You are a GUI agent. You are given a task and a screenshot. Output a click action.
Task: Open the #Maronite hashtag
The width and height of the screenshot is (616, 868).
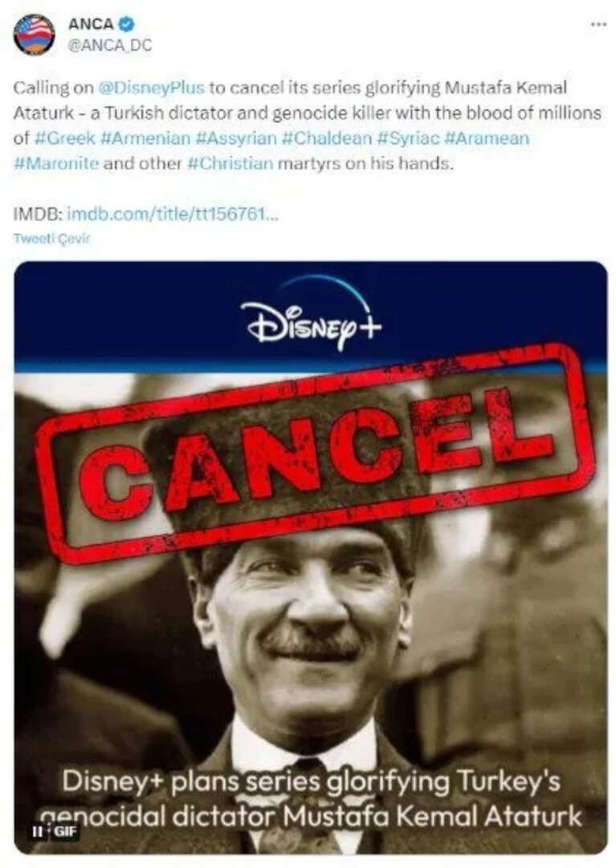[56, 163]
